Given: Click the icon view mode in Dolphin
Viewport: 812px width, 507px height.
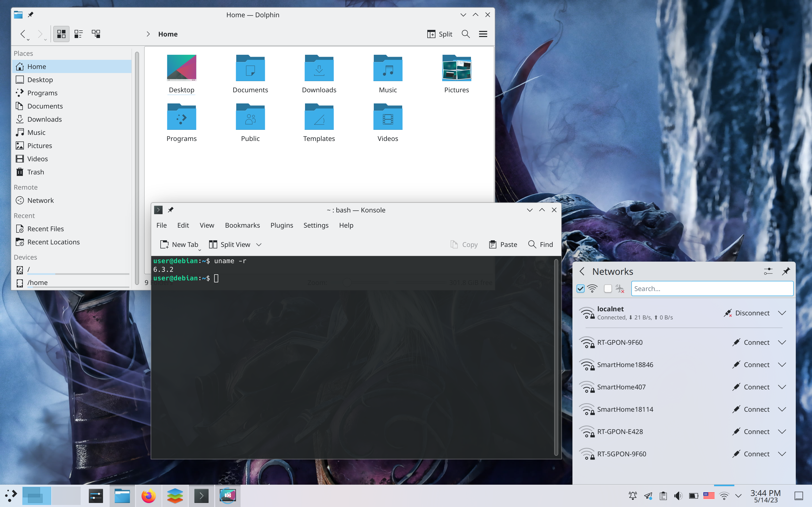Looking at the screenshot, I should point(61,33).
